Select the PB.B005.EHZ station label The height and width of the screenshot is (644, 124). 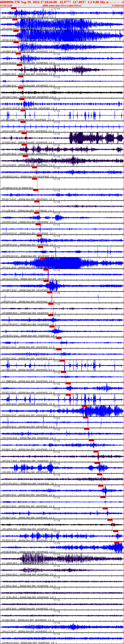point(28,541)
